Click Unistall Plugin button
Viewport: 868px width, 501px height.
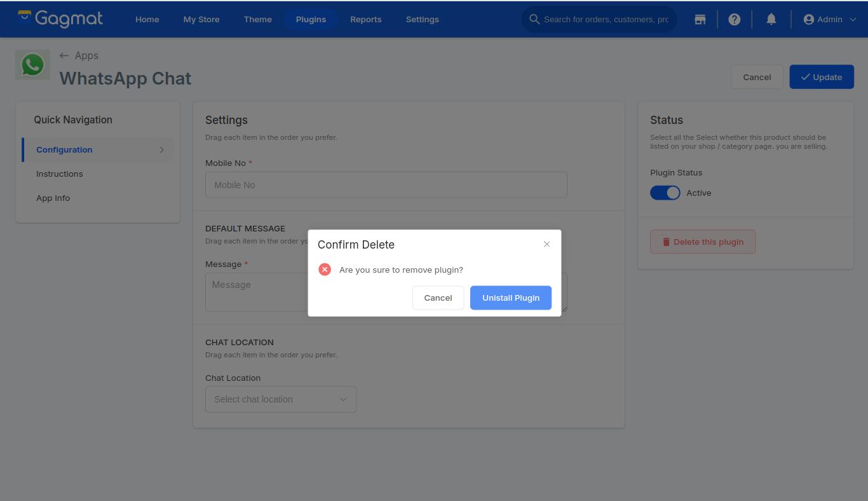[x=511, y=298]
